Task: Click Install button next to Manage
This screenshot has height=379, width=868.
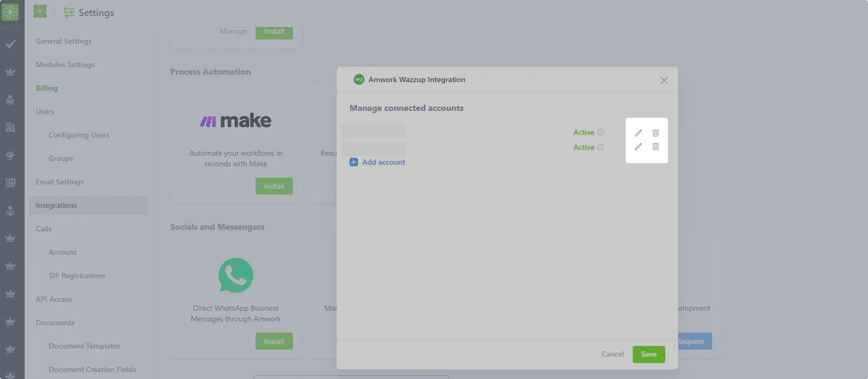Action: [x=274, y=32]
